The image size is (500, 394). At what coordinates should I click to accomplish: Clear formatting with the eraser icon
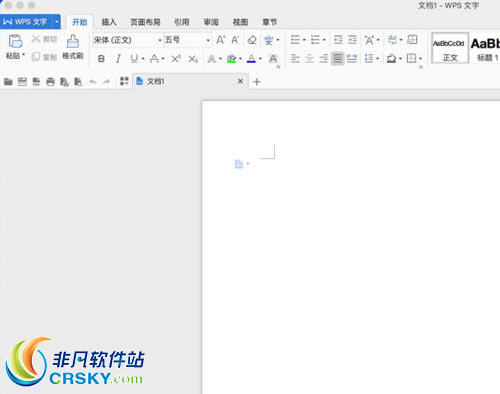[252, 40]
